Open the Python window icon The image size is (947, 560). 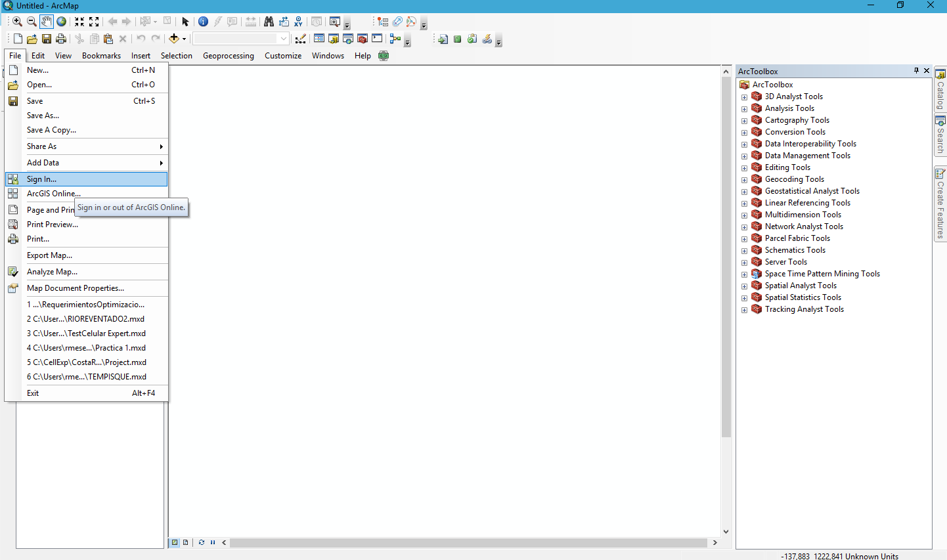pos(377,39)
